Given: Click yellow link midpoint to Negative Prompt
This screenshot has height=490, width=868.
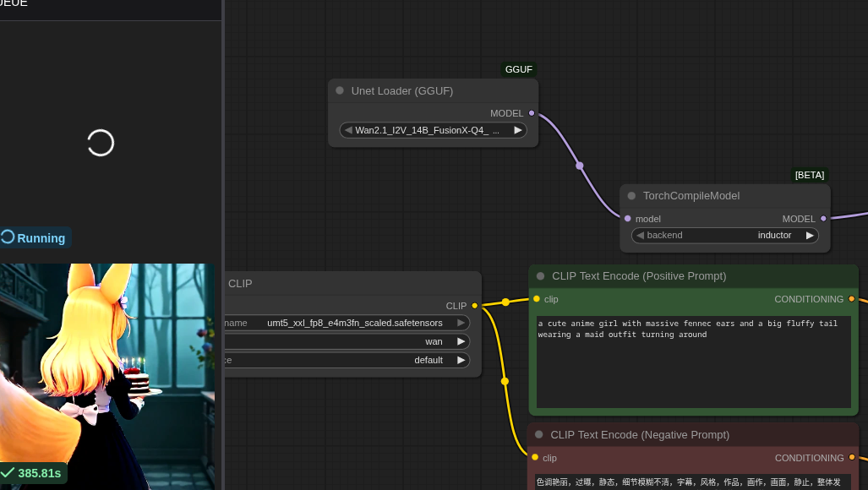Looking at the screenshot, I should [505, 381].
